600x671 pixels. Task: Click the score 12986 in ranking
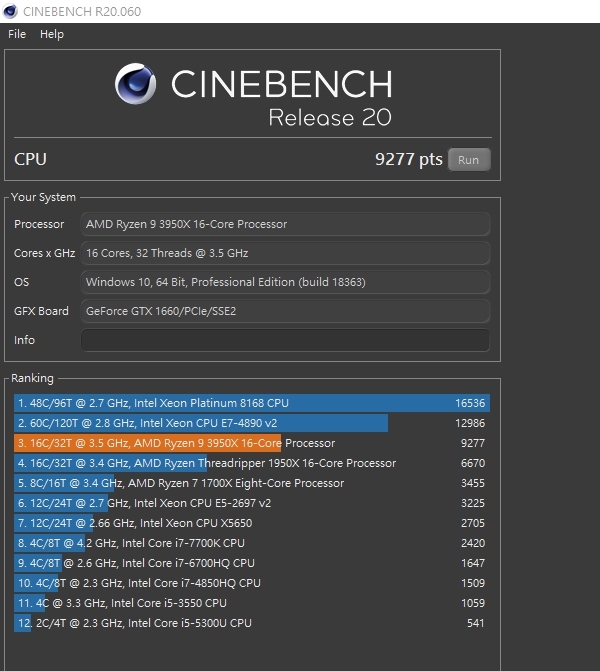470,423
